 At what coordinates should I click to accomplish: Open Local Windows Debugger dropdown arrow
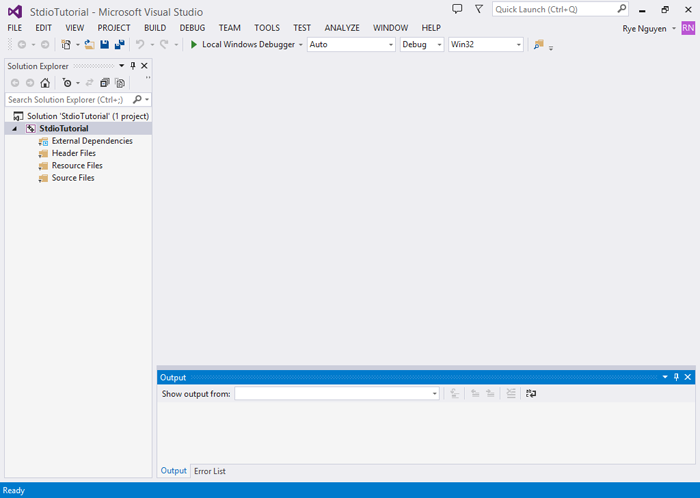[x=300, y=45]
